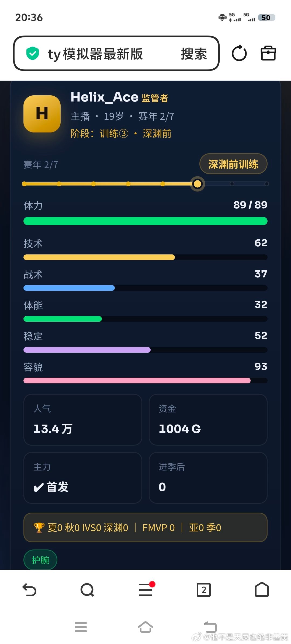
Task: Tap the browser refresh icon
Action: [x=239, y=53]
